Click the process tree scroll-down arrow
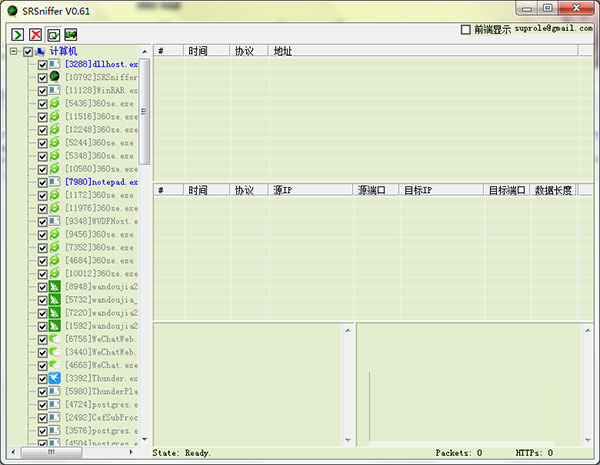The height and width of the screenshot is (465, 600). (x=145, y=439)
